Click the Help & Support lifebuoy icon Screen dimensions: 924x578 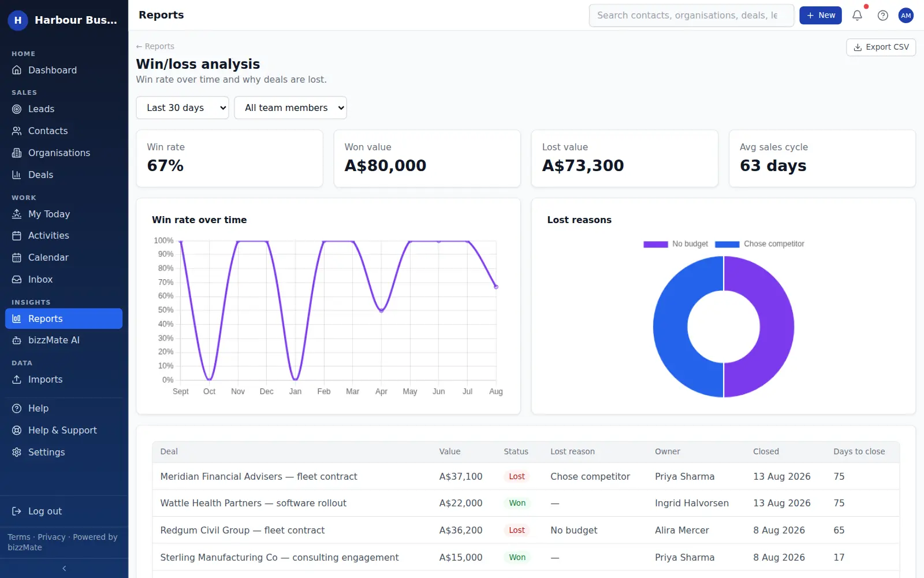[x=17, y=431]
